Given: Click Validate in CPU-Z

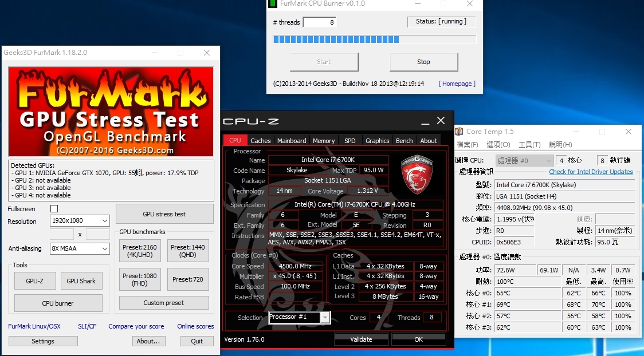Looking at the screenshot, I should pyautogui.click(x=362, y=339).
